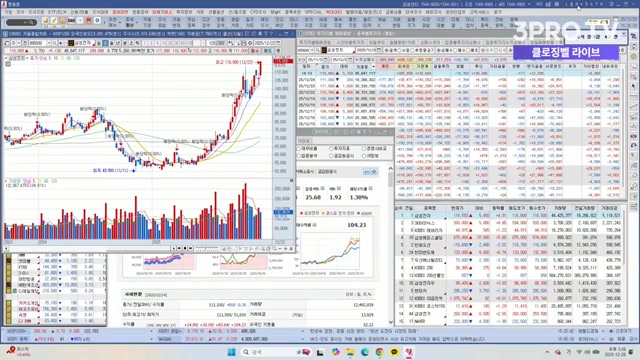640x360 pixels.
Task: Click the eraser icon in the right vertical toolbar
Action: pyautogui.click(x=633, y=176)
